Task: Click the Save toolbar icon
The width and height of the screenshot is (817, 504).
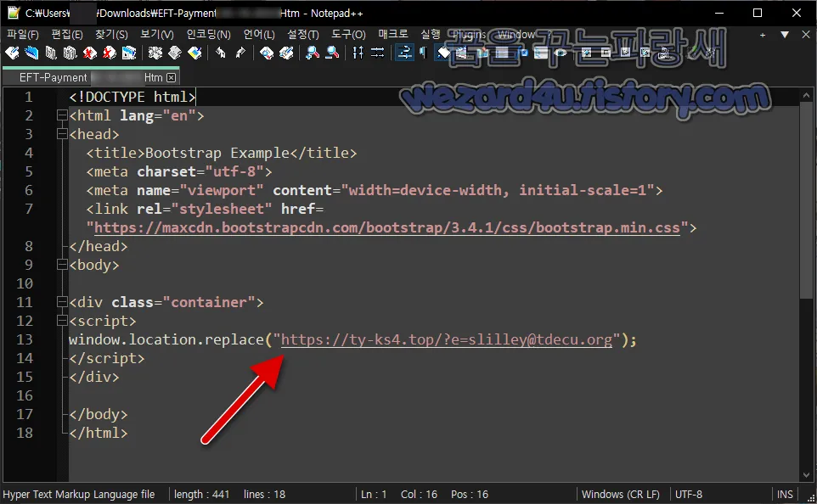Action: pos(51,53)
